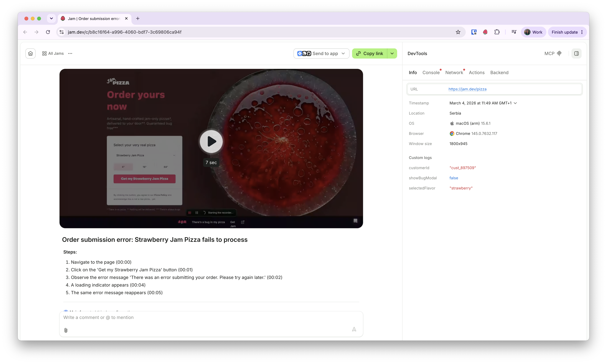Image resolution: width=607 pixels, height=364 pixels.
Task: Go forward with browser forward arrow
Action: pos(36,32)
